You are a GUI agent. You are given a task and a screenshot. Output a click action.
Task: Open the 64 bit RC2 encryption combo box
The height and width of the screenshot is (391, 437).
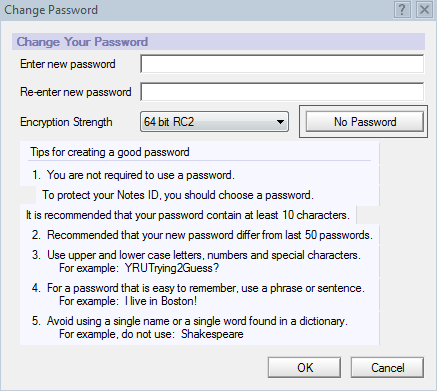(214, 122)
